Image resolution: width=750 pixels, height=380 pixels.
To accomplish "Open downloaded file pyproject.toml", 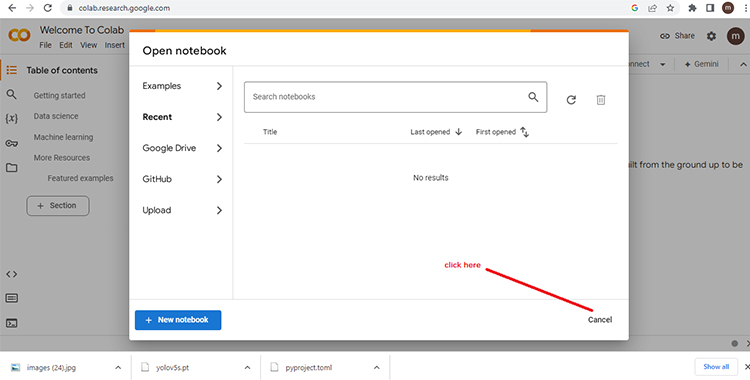I will (x=309, y=368).
